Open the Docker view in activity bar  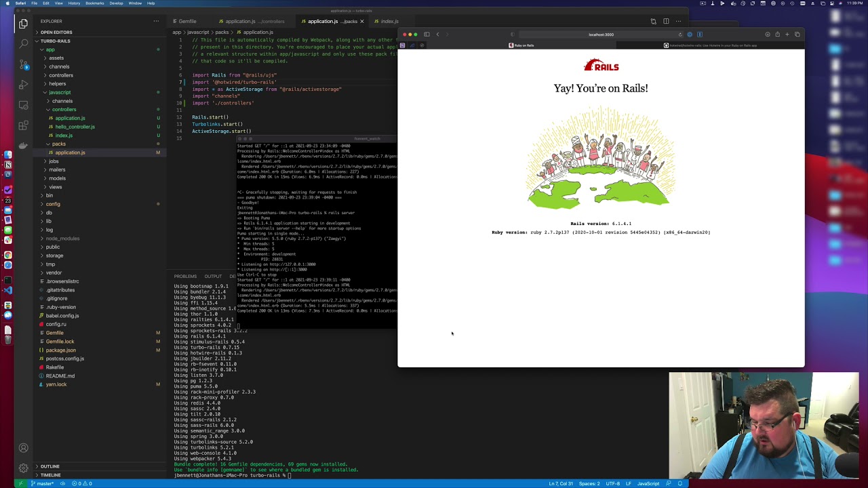click(x=23, y=145)
